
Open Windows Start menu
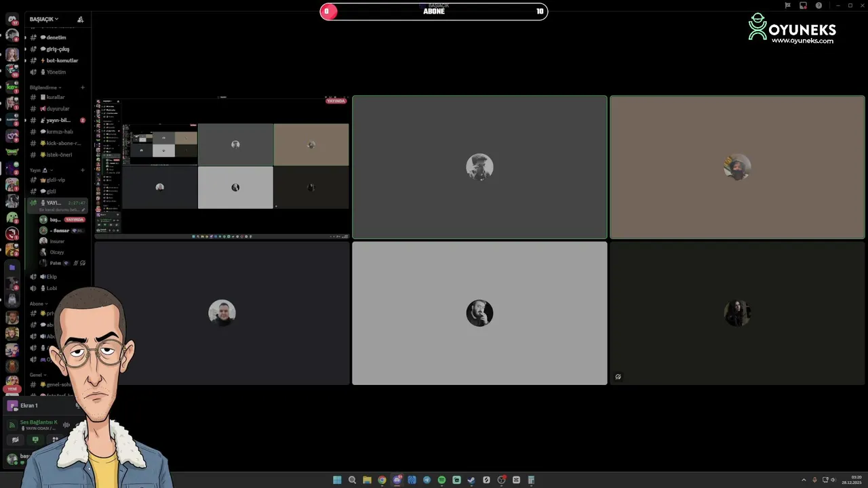[337, 480]
